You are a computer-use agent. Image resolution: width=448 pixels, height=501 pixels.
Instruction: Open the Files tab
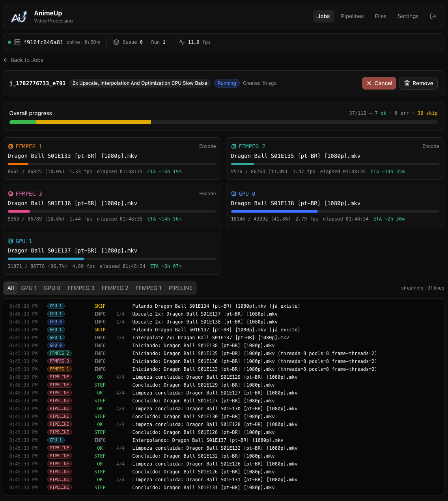pos(381,16)
